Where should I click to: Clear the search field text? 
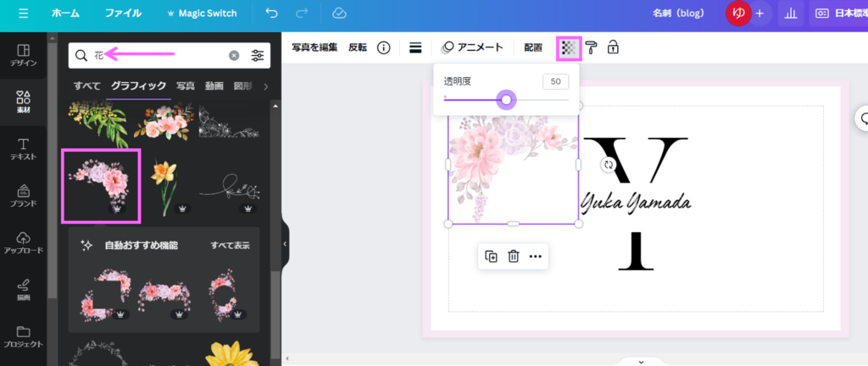pos(234,56)
